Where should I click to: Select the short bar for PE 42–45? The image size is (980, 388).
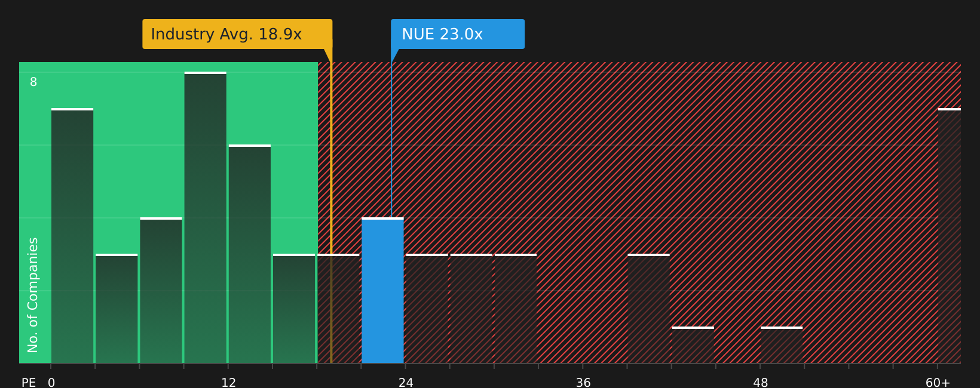click(x=693, y=345)
